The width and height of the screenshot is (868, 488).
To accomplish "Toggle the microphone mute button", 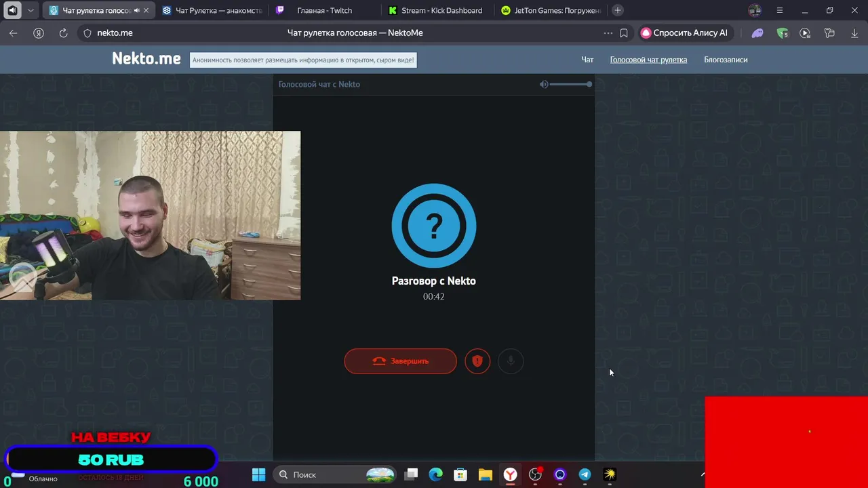I will 511,361.
